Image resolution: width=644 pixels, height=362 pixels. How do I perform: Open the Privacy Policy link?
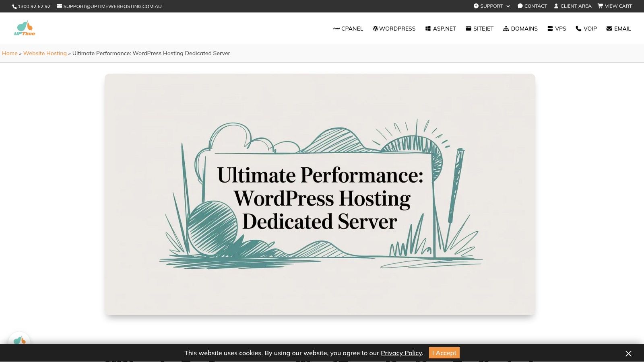click(x=401, y=353)
